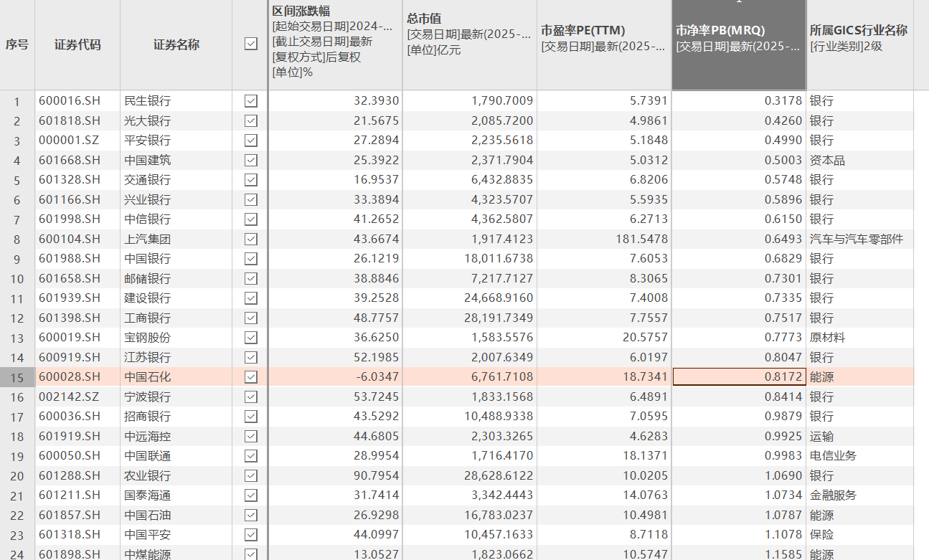Select row number 15 header
This screenshot has width=929, height=560.
coord(17,377)
